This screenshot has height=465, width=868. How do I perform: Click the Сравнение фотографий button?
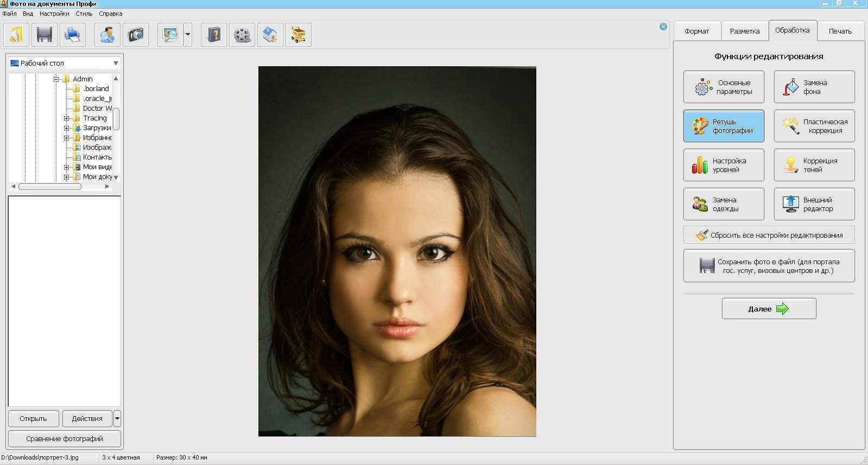point(64,438)
